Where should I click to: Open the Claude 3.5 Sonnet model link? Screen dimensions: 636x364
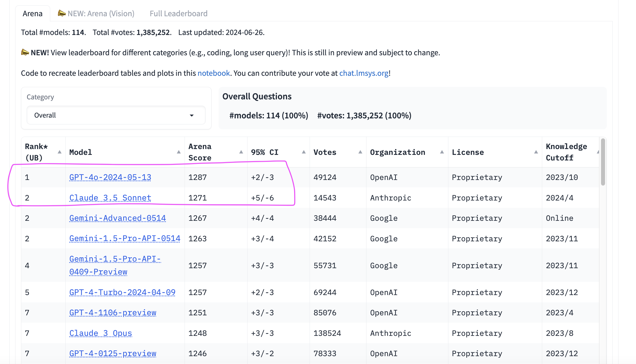110,198
